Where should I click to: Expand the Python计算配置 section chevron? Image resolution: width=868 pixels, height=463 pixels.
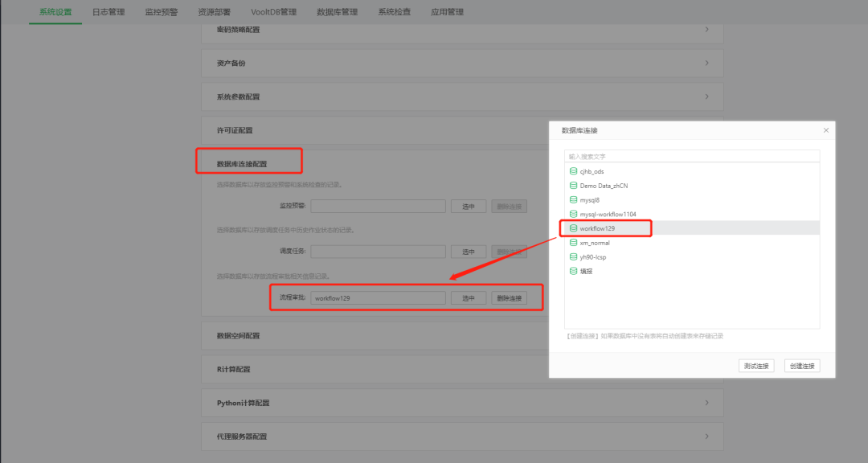(x=707, y=403)
